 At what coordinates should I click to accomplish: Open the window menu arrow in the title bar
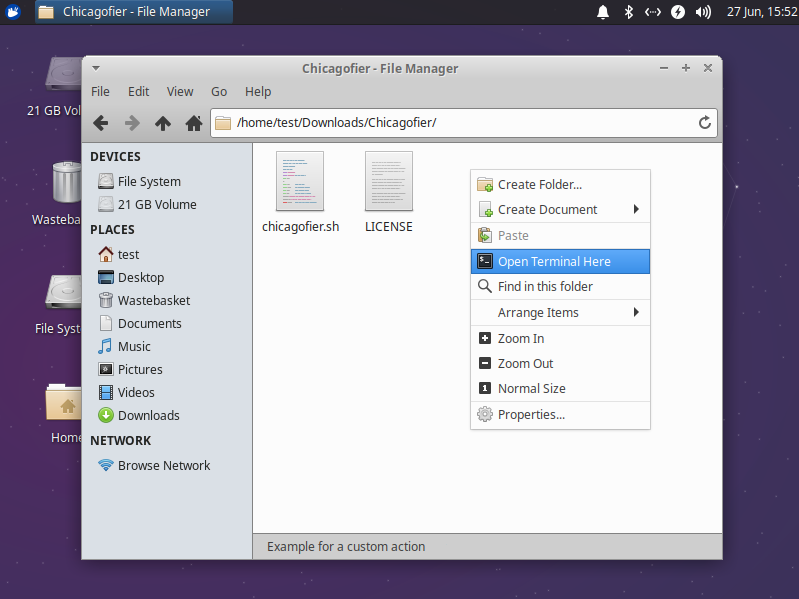pos(96,68)
